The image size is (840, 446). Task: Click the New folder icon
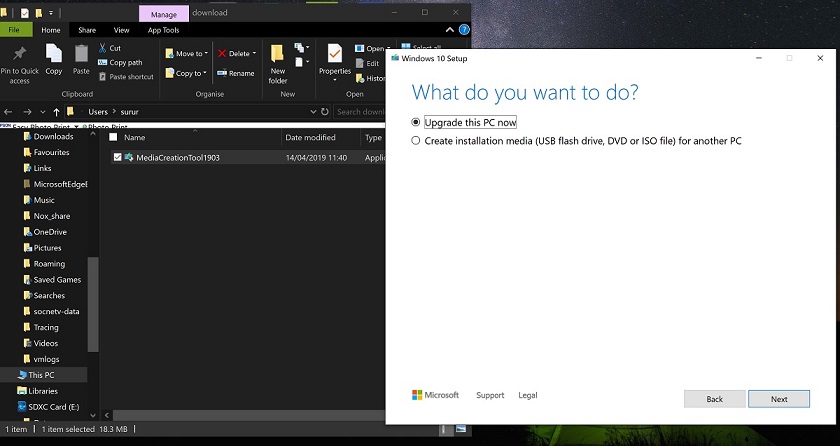click(278, 53)
